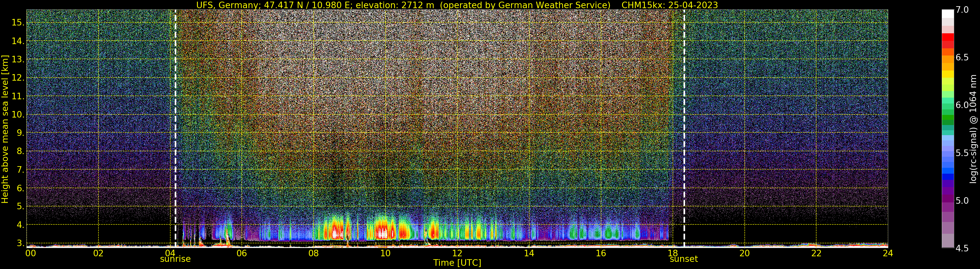Select the '11.' height tick label
This screenshot has width=980, height=269.
tap(18, 96)
